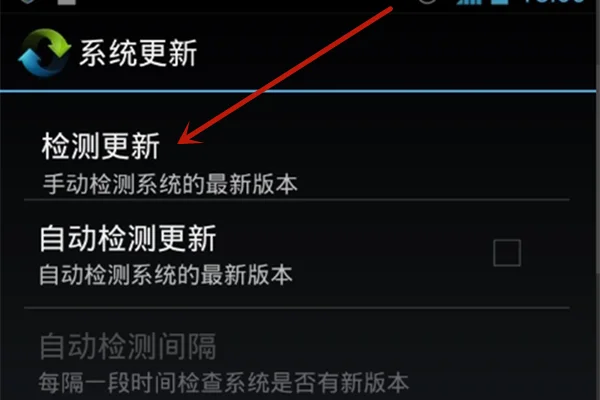Tap the grey square notification icon
The height and width of the screenshot is (400, 600).
coord(67,2)
